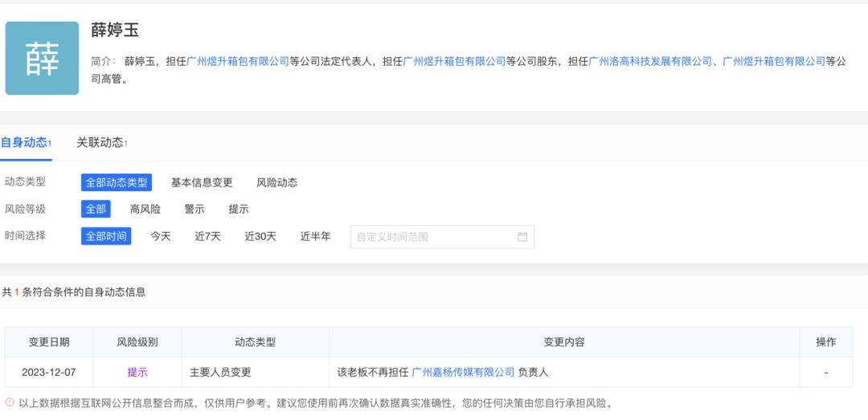The width and height of the screenshot is (868, 420).
Task: Click the calendar icon in date range field
Action: (x=522, y=237)
